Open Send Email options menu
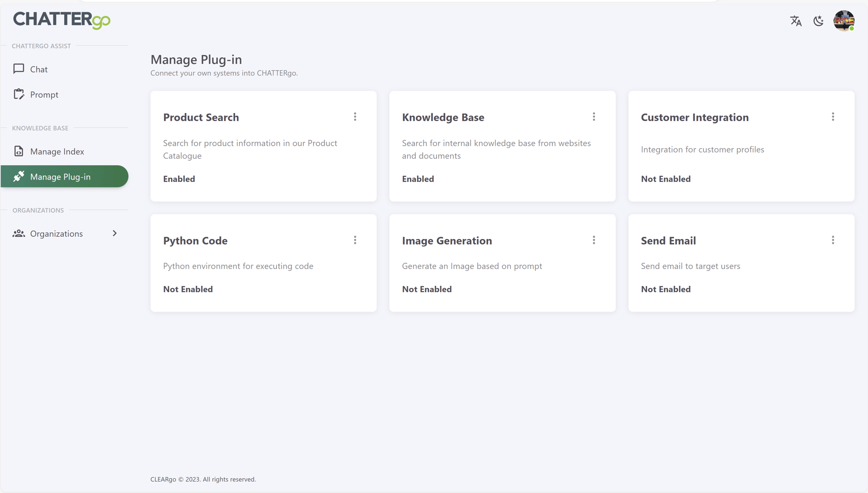 point(833,240)
